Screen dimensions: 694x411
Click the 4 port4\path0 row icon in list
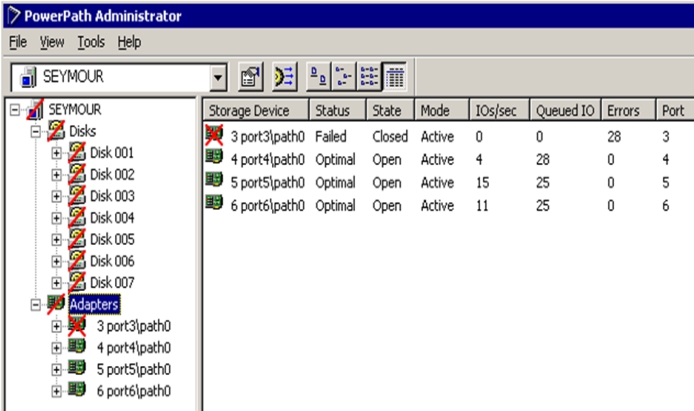point(214,157)
